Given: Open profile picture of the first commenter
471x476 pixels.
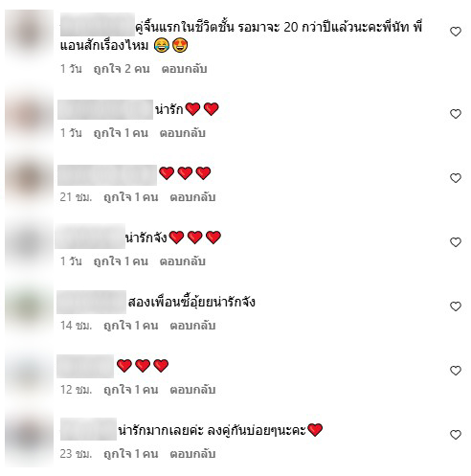Looking at the screenshot, I should (x=29, y=34).
